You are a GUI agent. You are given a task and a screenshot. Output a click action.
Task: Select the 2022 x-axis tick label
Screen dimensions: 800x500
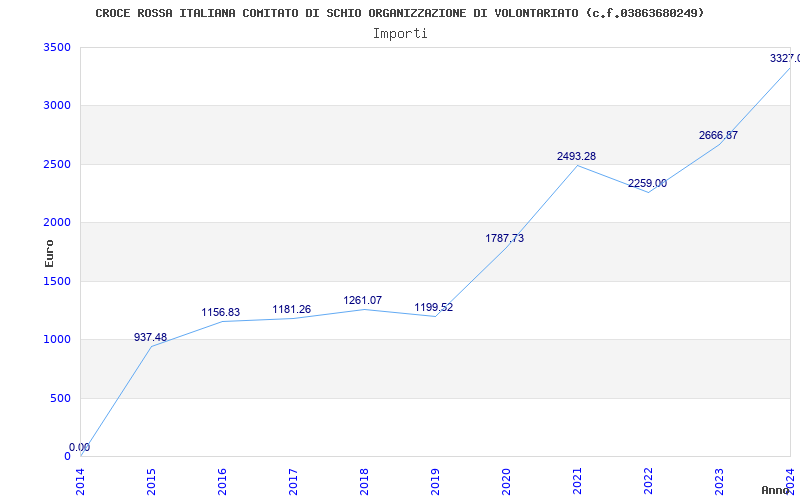pyautogui.click(x=648, y=481)
